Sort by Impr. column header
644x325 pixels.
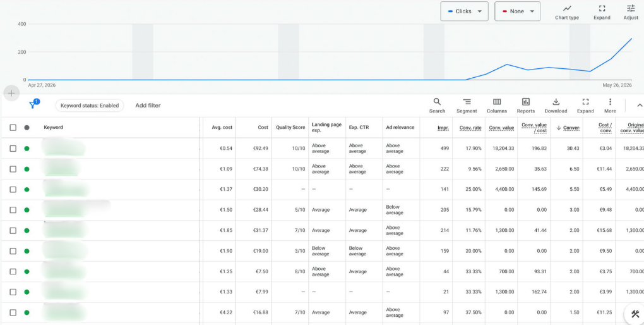443,128
